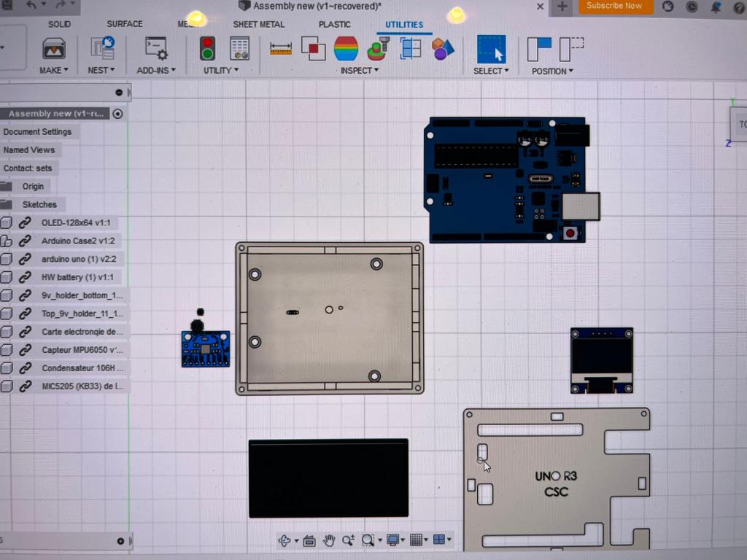Open the Plastic ribbon tab
747x560 pixels.
334,24
